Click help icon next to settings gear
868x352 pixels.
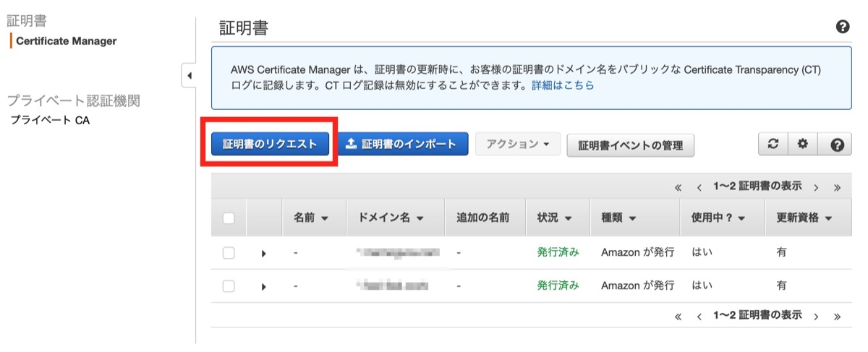point(837,145)
